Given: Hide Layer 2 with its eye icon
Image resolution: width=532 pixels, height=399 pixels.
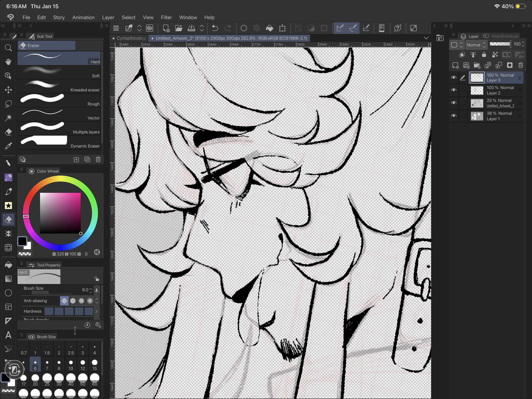Looking at the screenshot, I should coord(454,90).
